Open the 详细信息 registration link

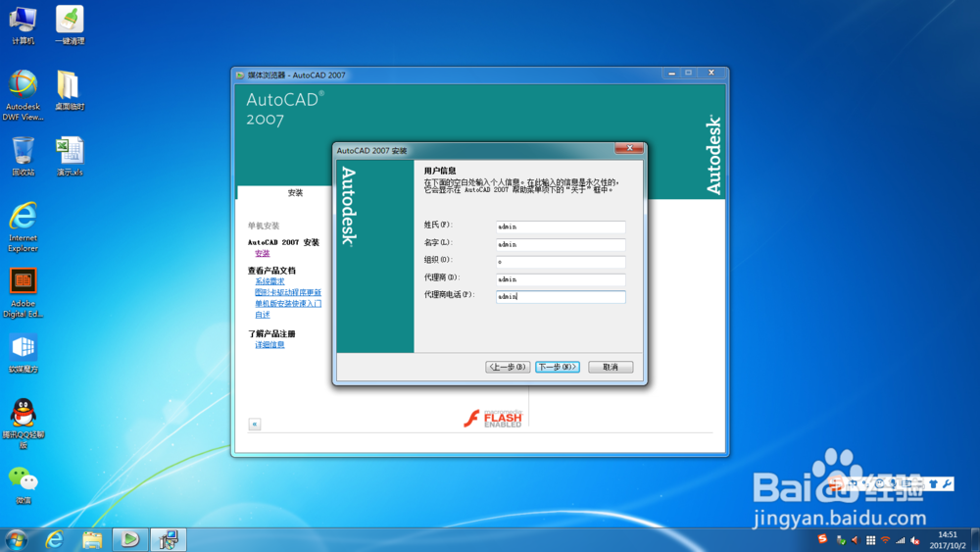tap(269, 344)
